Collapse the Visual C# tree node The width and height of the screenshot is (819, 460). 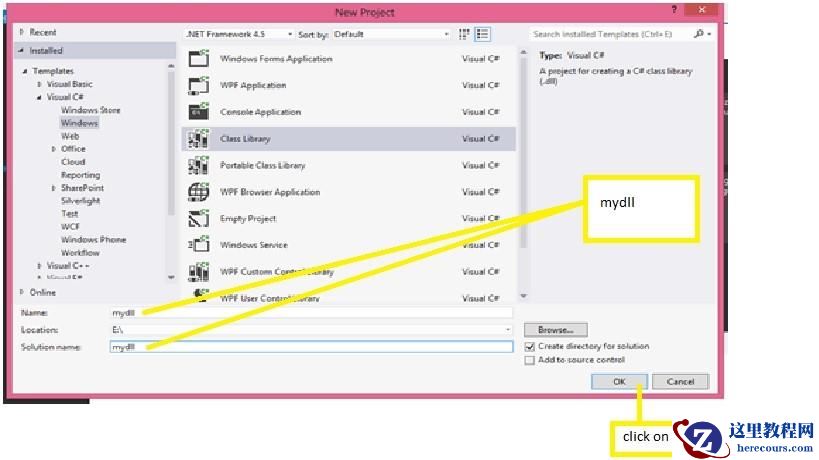39,97
